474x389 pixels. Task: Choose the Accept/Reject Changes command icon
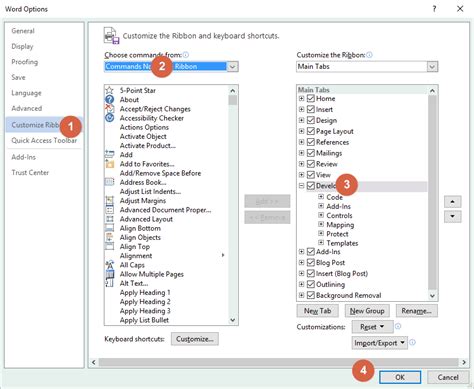click(x=109, y=108)
